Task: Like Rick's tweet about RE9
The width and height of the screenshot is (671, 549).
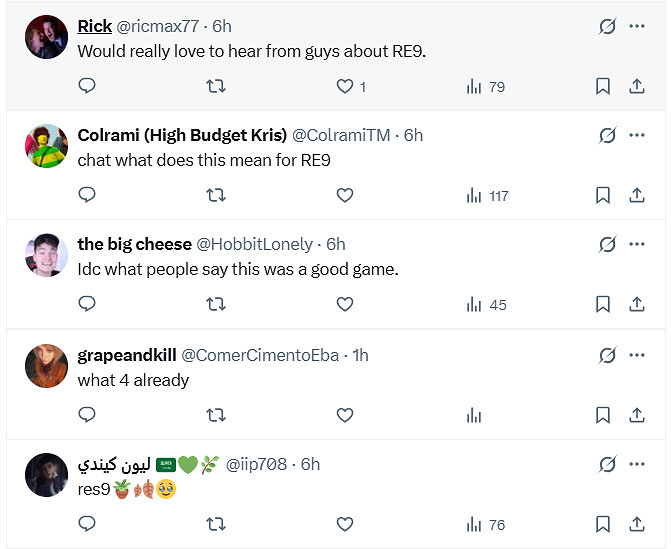Action: coord(345,87)
